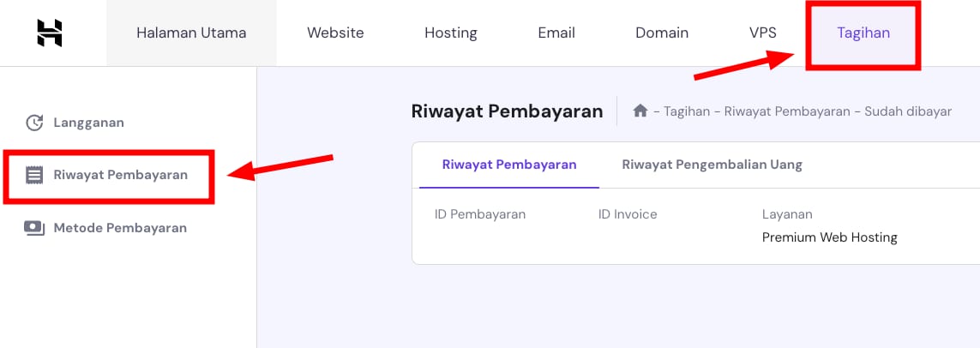Open the Hosting section in top navigation
Image resolution: width=980 pixels, height=348 pixels.
click(450, 33)
